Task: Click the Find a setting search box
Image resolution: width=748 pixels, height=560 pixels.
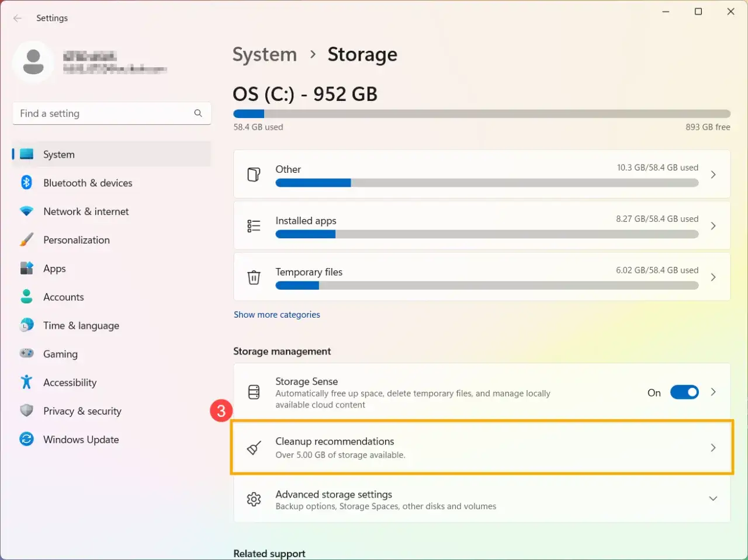Action: tap(112, 113)
